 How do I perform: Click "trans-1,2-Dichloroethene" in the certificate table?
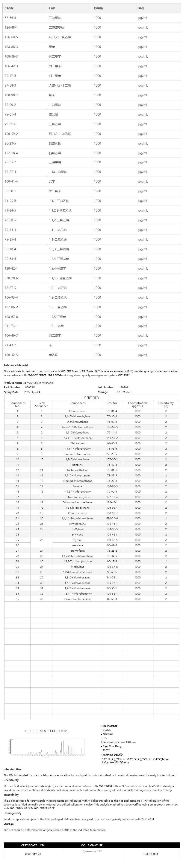point(77,427)
